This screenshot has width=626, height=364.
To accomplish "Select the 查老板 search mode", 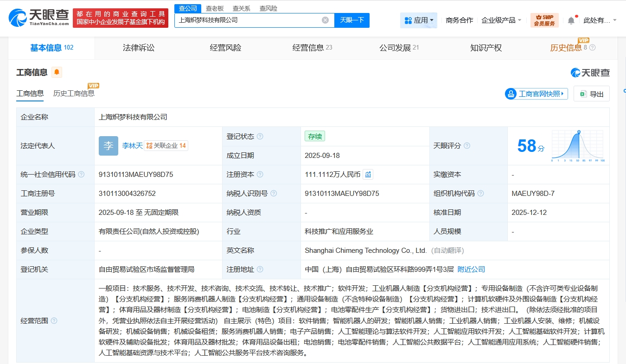I will [x=215, y=8].
